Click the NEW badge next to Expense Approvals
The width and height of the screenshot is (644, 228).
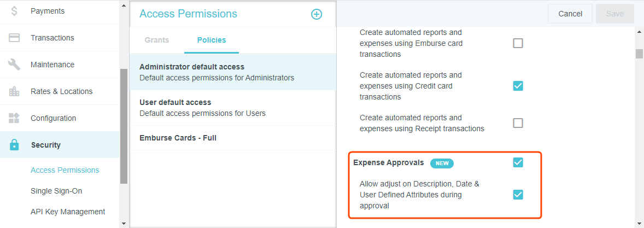click(x=442, y=163)
